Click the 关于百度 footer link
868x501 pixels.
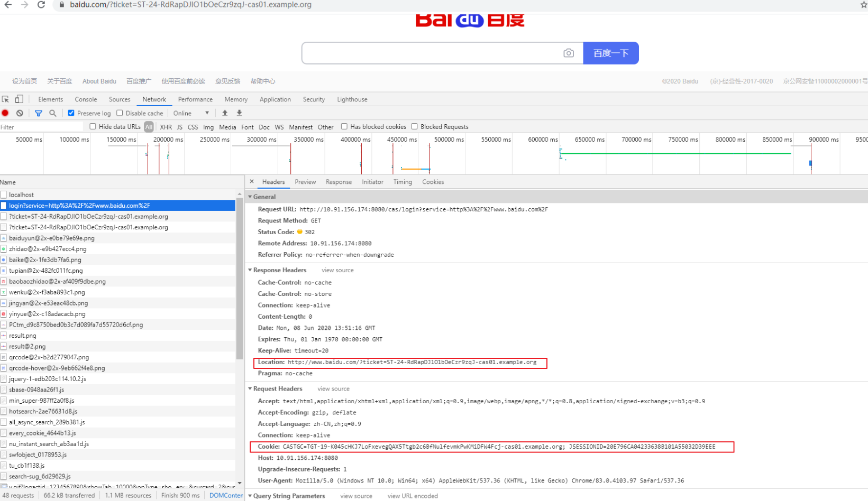(60, 81)
